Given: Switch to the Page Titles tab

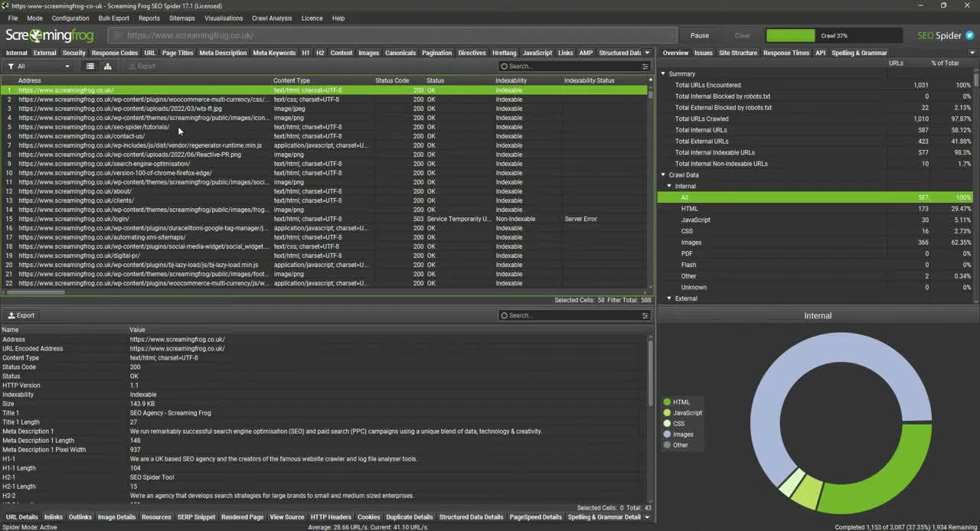Looking at the screenshot, I should pyautogui.click(x=178, y=53).
